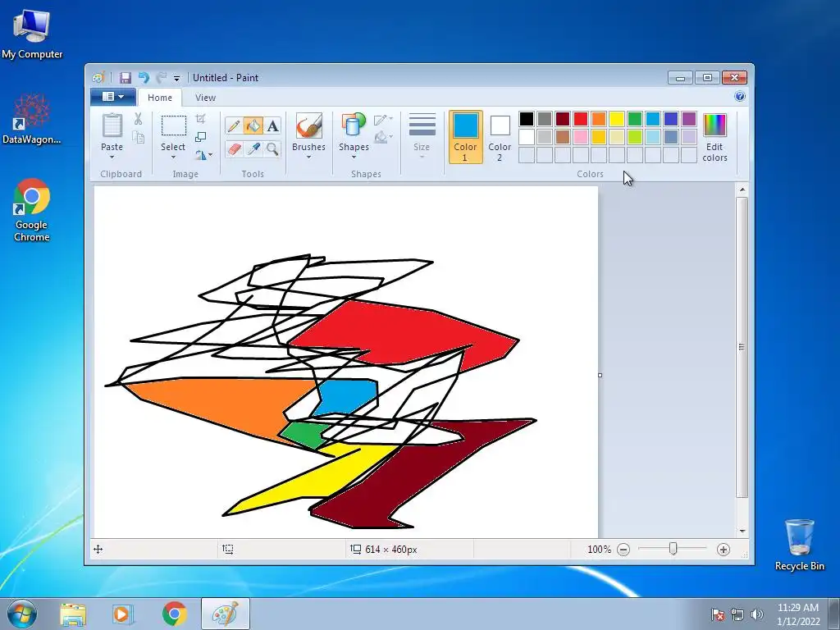Open Size line thickness dropdown
840x630 pixels.
pyautogui.click(x=422, y=136)
